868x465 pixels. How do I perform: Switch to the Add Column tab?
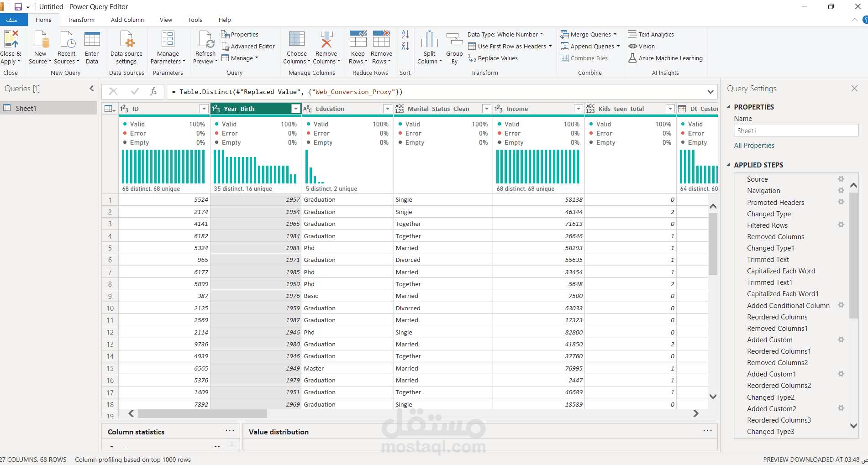pos(127,20)
